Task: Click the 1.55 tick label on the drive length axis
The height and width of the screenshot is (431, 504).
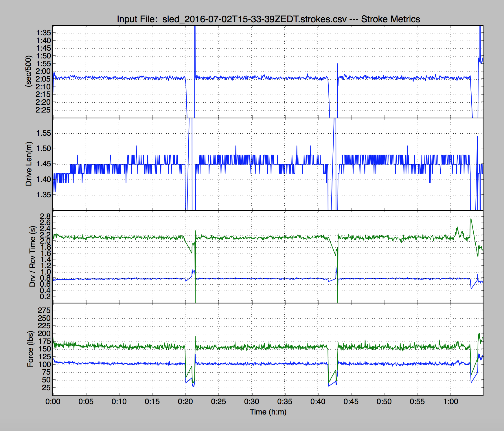Action: point(43,133)
